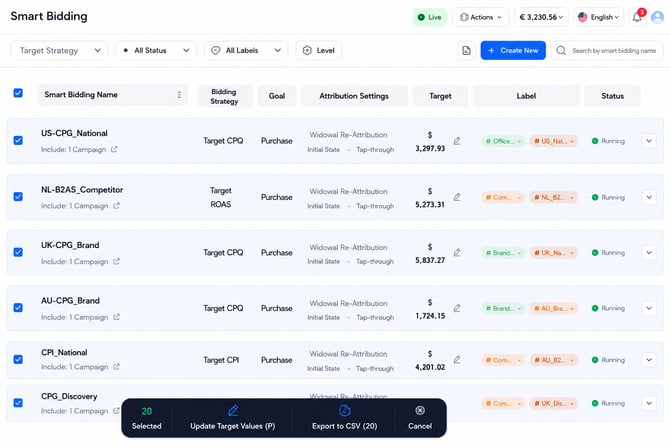
Task: Expand the UK-CPG_Brand row chevron
Action: 649,253
